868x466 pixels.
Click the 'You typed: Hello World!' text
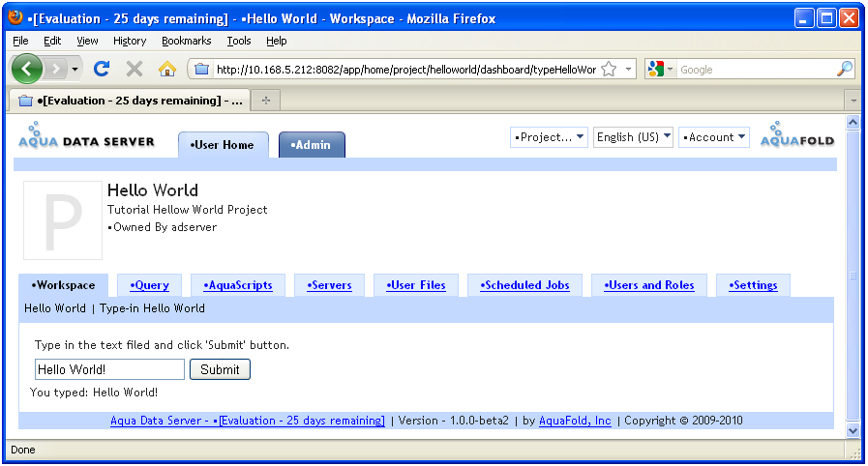[x=94, y=393]
